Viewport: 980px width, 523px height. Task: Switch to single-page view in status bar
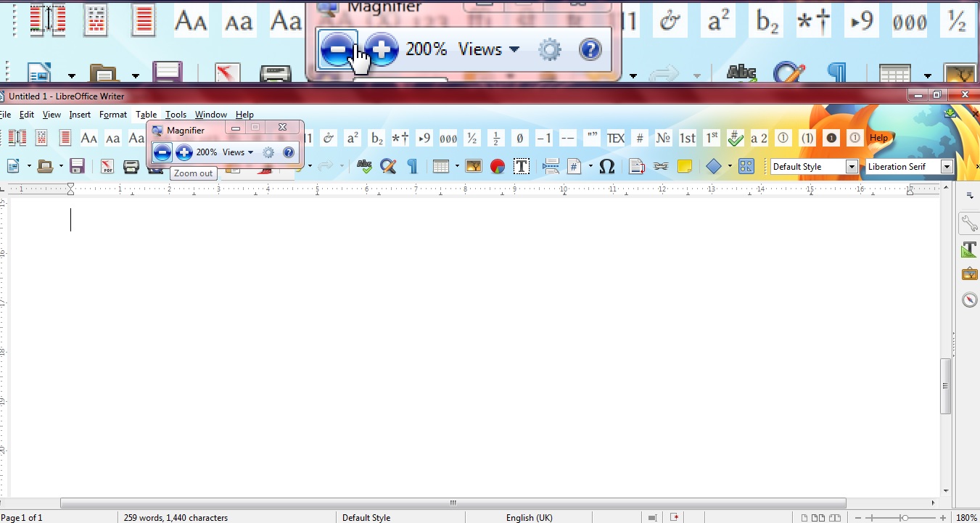[x=805, y=518]
